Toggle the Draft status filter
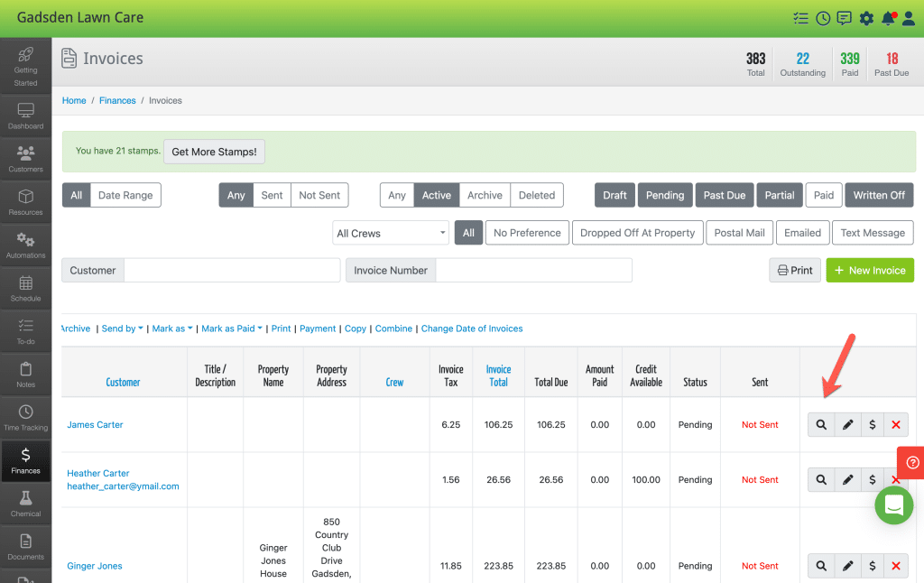The image size is (924, 583). 614,195
